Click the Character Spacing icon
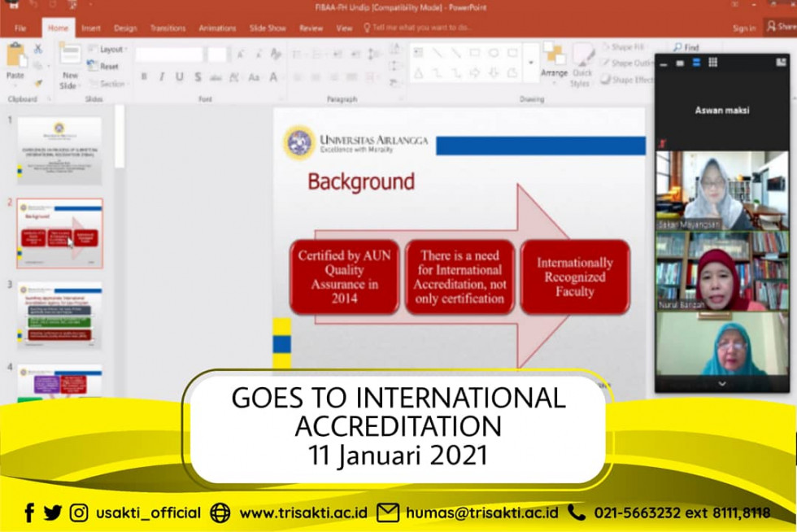 tap(234, 77)
